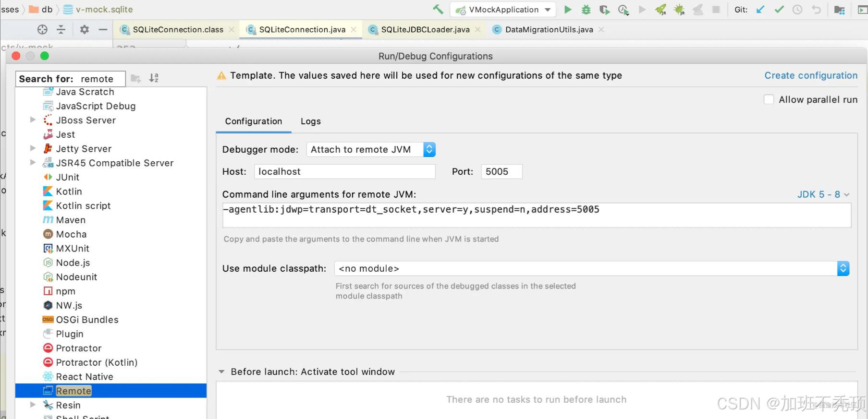Select the Maven configuration template

tap(71, 220)
